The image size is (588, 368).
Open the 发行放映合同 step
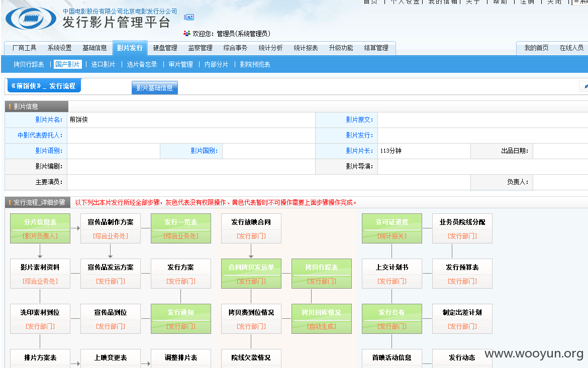251,228
